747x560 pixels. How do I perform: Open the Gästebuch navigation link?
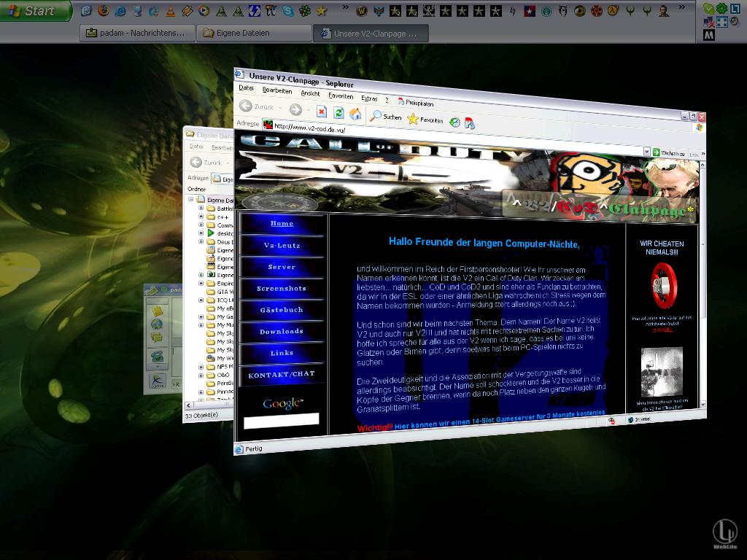(282, 310)
